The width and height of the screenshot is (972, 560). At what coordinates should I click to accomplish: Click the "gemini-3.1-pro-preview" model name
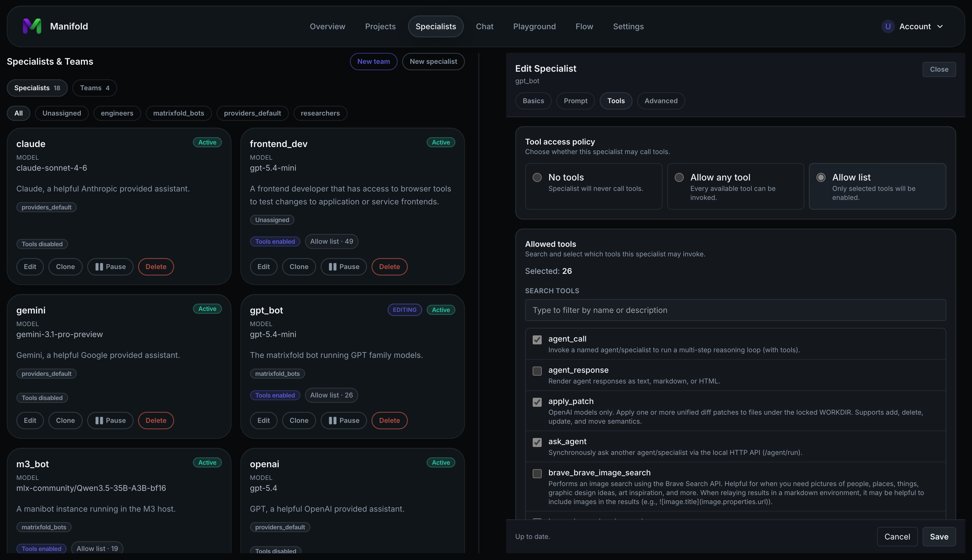click(x=60, y=334)
